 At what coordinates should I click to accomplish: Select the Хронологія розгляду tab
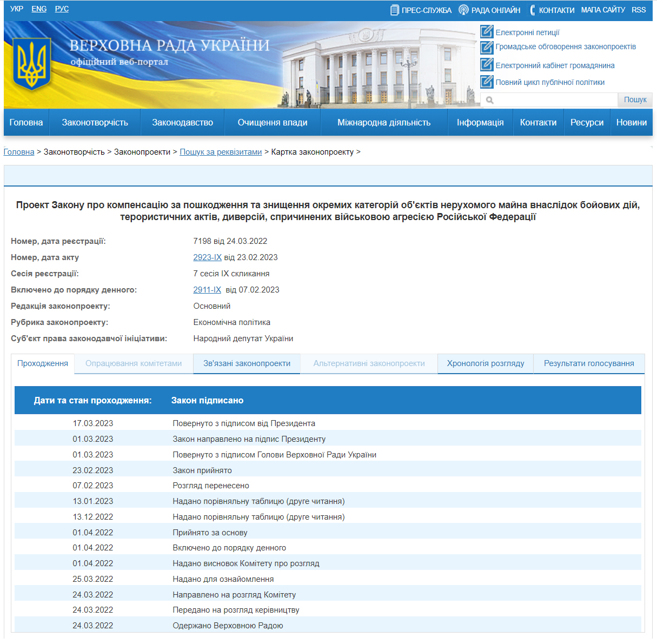pos(486,363)
